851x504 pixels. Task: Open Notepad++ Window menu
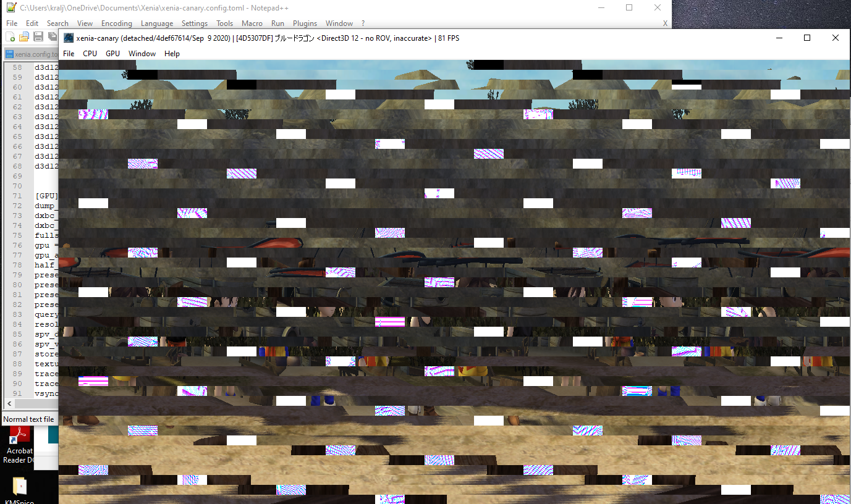tap(339, 23)
